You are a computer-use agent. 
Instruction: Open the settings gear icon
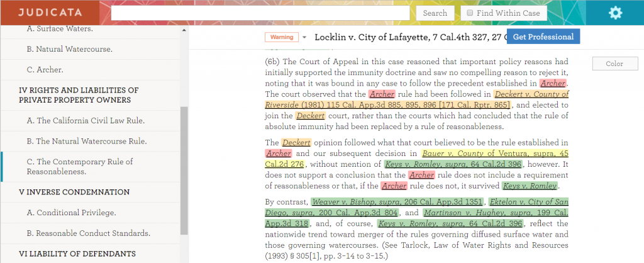coord(615,13)
